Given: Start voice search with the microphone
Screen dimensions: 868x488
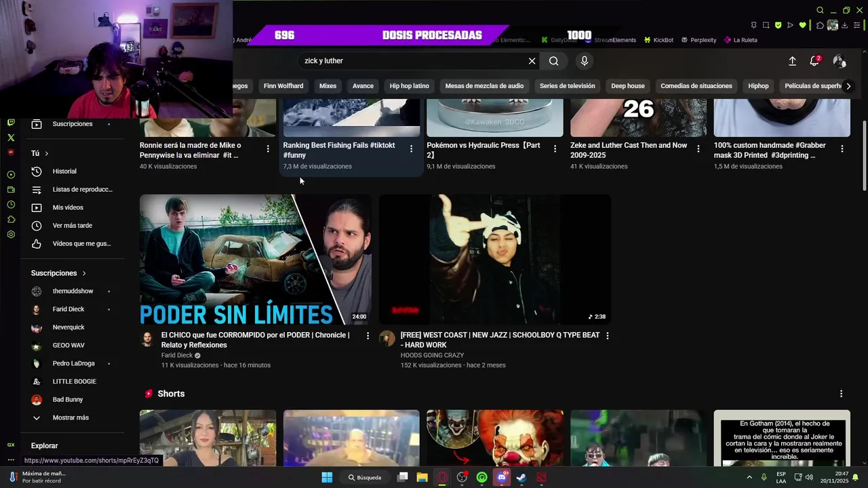Looking at the screenshot, I should click(585, 61).
